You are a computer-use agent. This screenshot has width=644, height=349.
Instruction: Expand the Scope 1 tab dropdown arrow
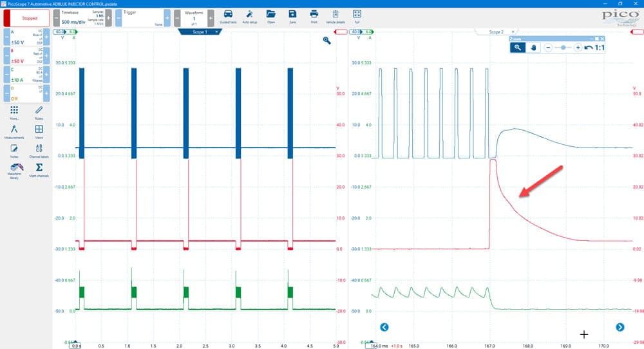click(x=216, y=32)
